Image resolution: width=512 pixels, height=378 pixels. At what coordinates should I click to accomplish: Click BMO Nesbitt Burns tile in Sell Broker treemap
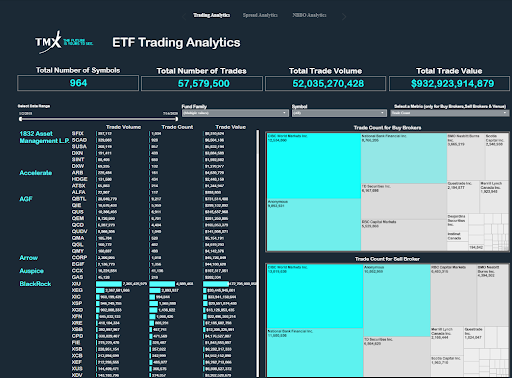coord(492,295)
